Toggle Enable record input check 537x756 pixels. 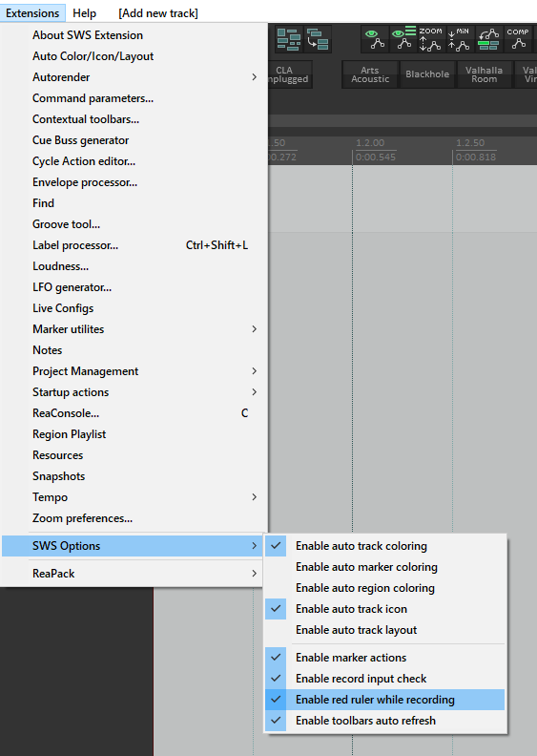click(385, 679)
